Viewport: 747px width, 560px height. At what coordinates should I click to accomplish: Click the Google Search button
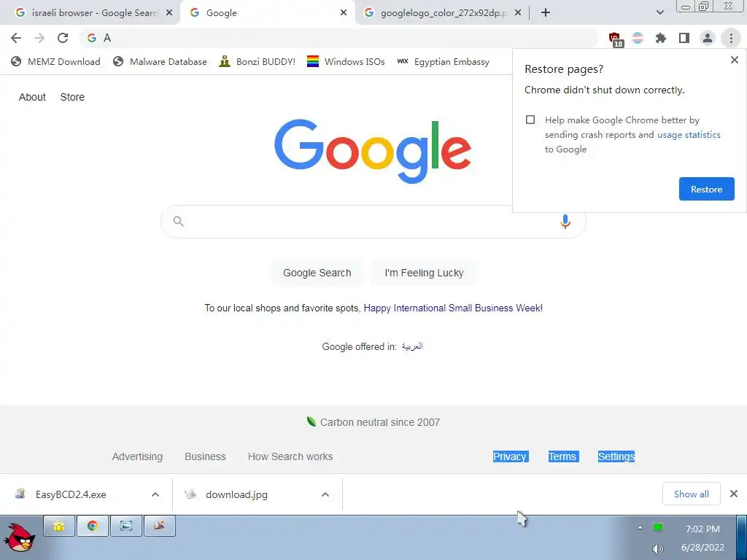coord(317,273)
